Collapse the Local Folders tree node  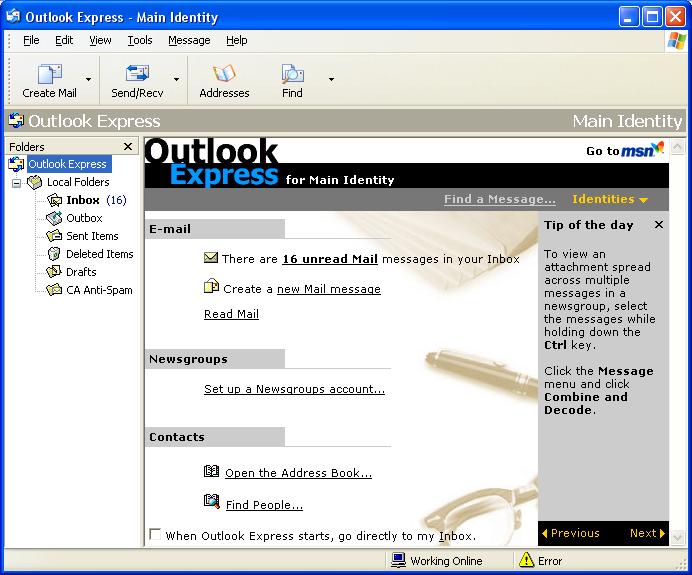[x=16, y=182]
